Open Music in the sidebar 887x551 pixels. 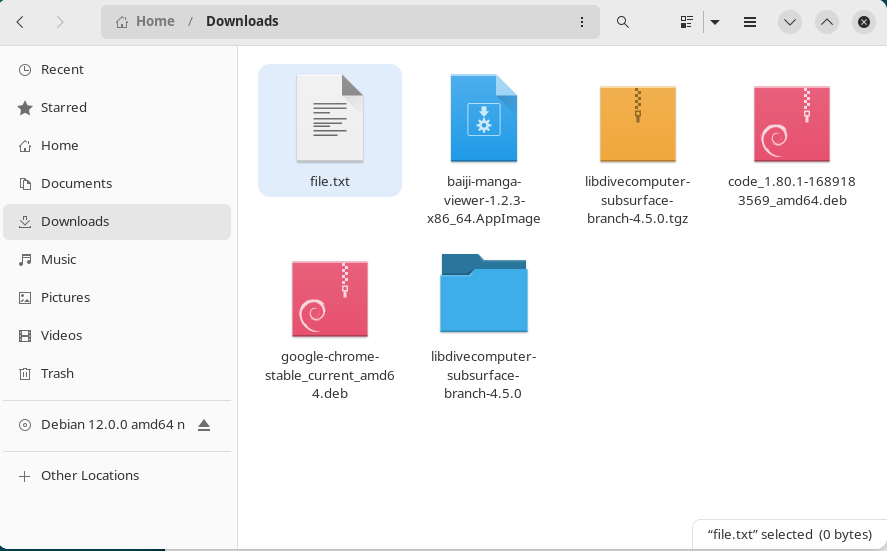pyautogui.click(x=117, y=260)
